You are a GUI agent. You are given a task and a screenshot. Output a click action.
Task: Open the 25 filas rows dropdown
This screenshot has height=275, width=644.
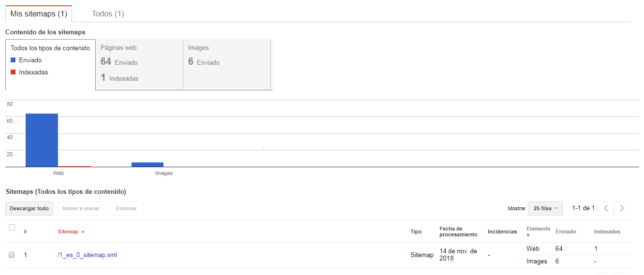click(545, 208)
